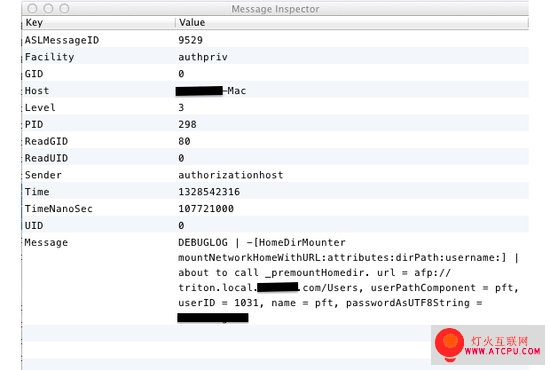Image resolution: width=550 pixels, height=370 pixels.
Task: Close the Message Inspector window
Action: [32, 8]
